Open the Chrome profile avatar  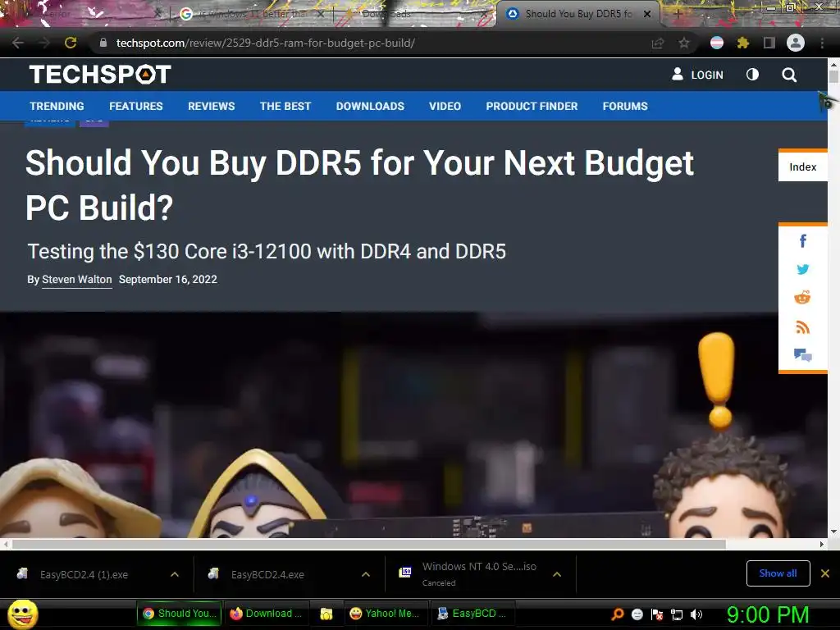795,43
